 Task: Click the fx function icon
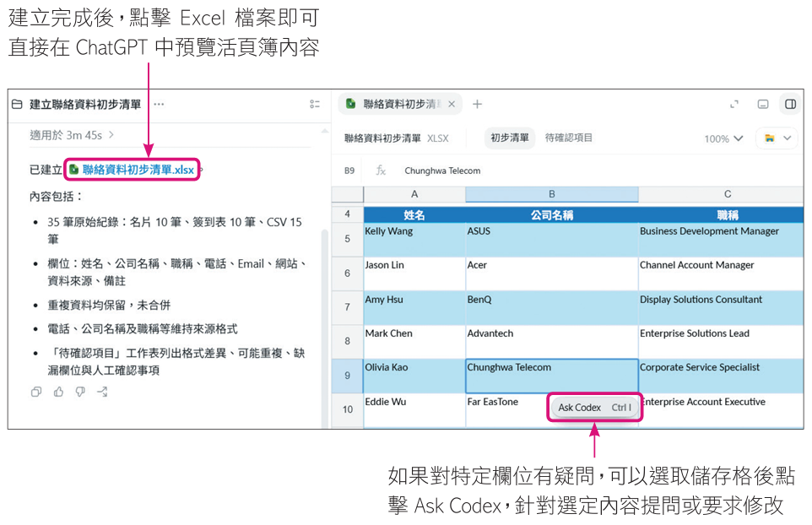381,170
